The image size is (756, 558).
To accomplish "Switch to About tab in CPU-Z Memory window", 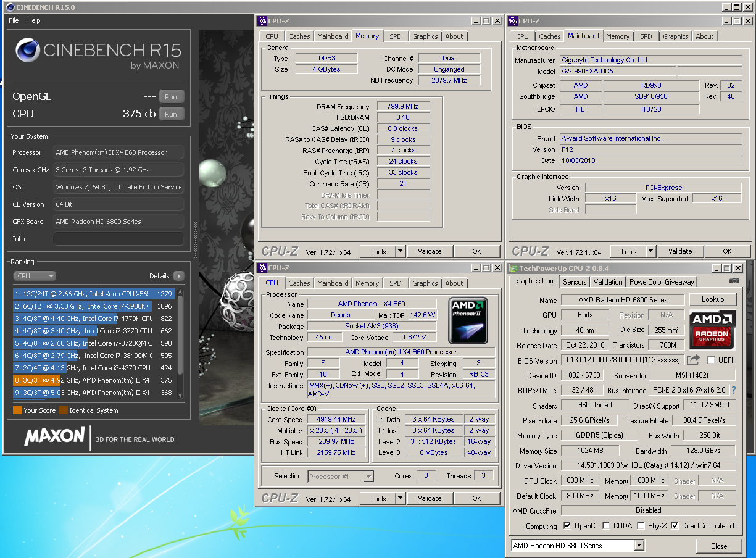I will 454,36.
